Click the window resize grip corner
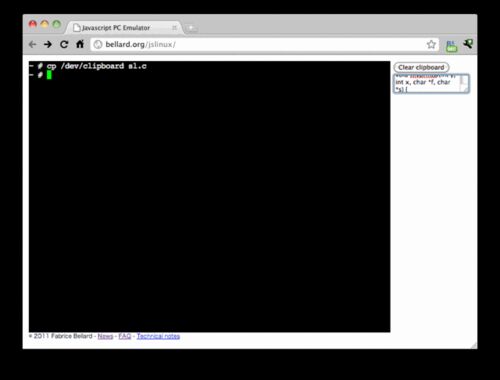 coord(474,346)
